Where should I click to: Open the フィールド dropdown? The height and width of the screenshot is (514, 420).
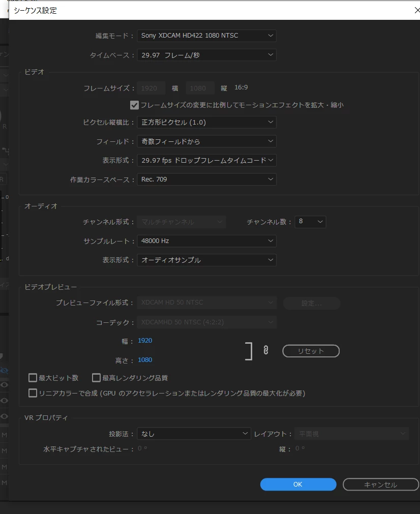coord(206,141)
